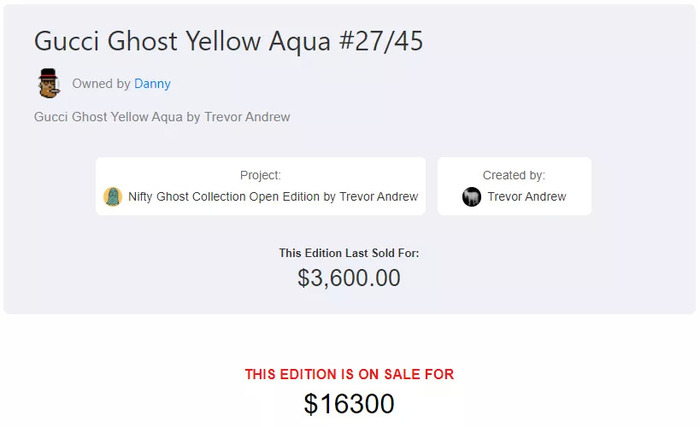Select the Gucci Ghost Yellow Aqua #27/45 title
700x427 pixels.
coord(228,42)
